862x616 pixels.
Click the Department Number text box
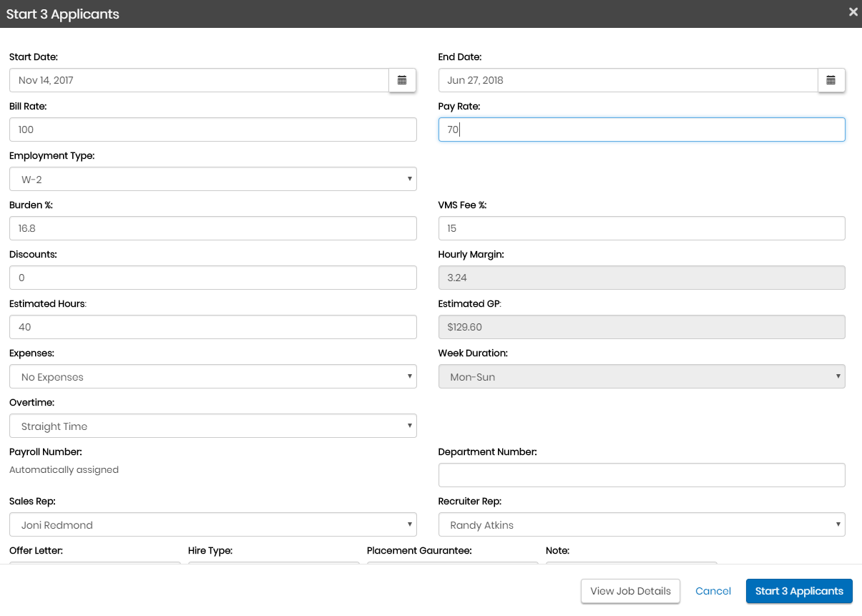[x=641, y=475]
